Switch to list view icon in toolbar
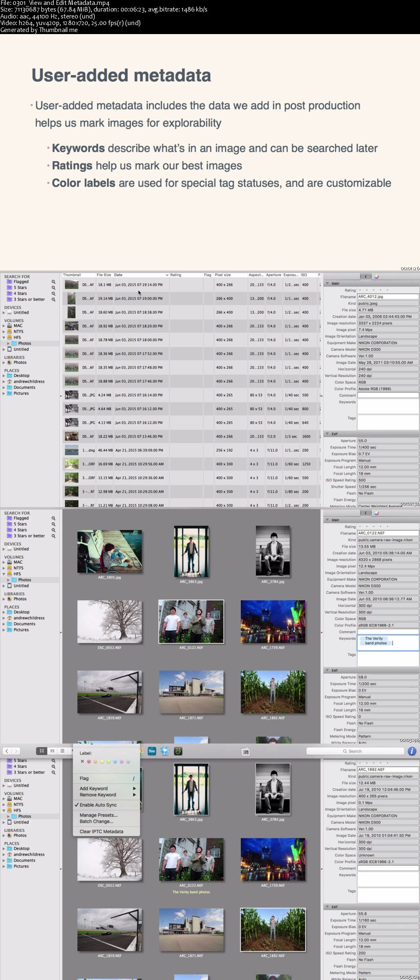 pos(62,751)
